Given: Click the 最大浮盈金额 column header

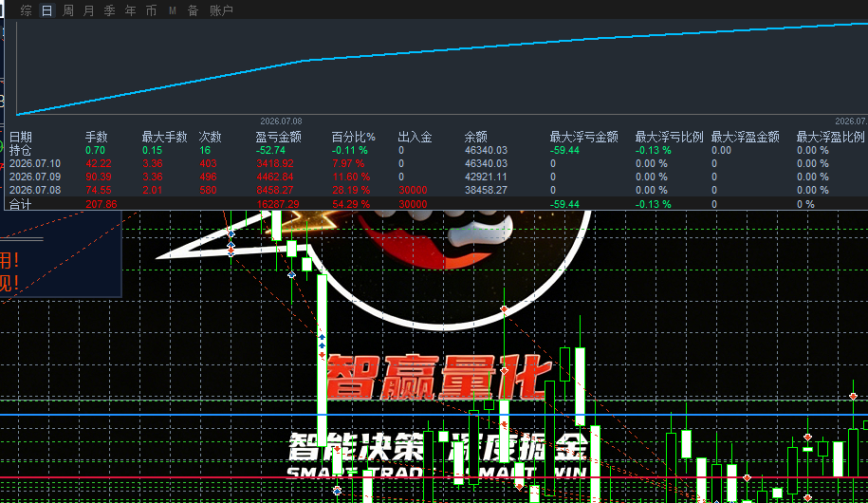Looking at the screenshot, I should (x=745, y=137).
